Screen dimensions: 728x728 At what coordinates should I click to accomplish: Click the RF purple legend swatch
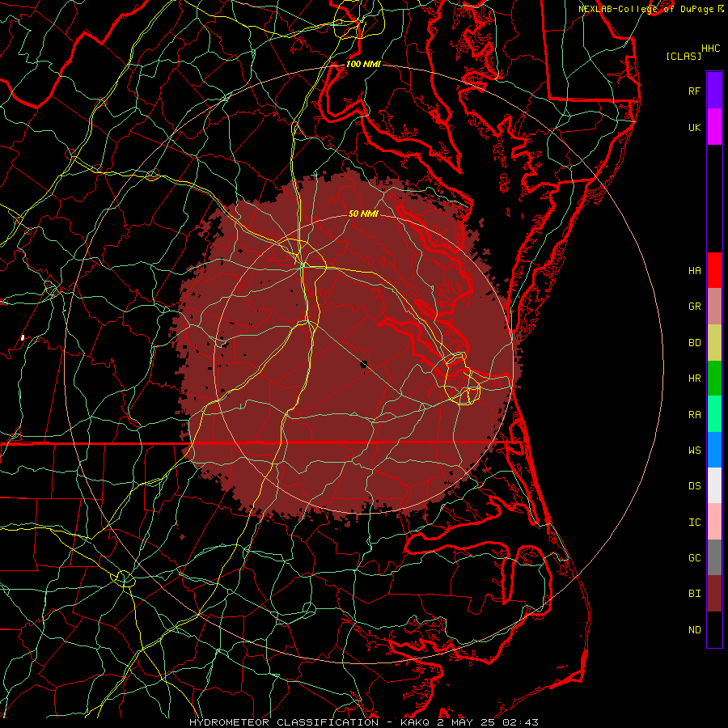(714, 91)
